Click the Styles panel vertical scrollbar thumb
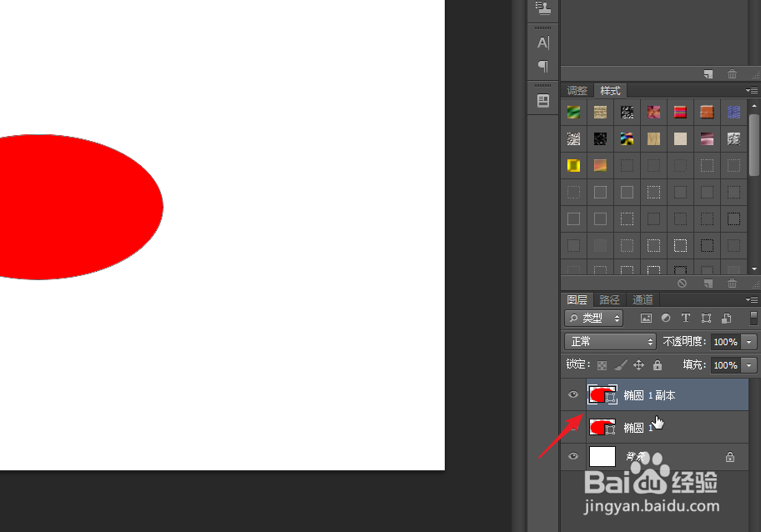 pyautogui.click(x=754, y=144)
